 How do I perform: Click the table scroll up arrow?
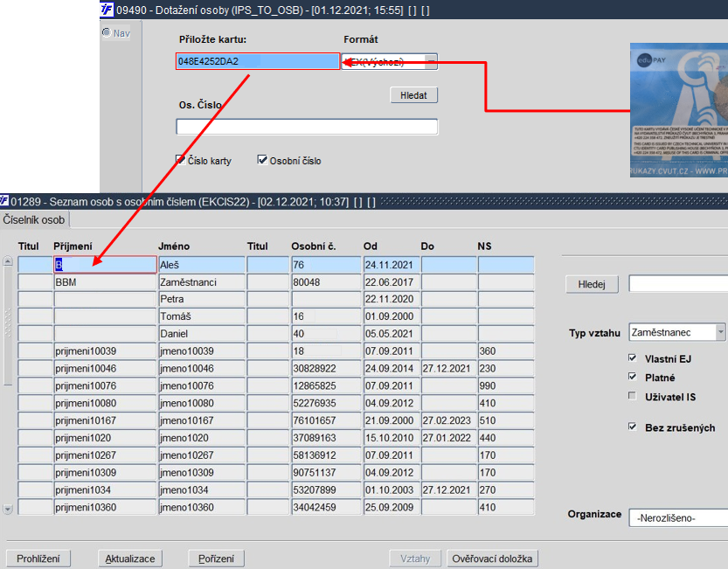[x=8, y=261]
